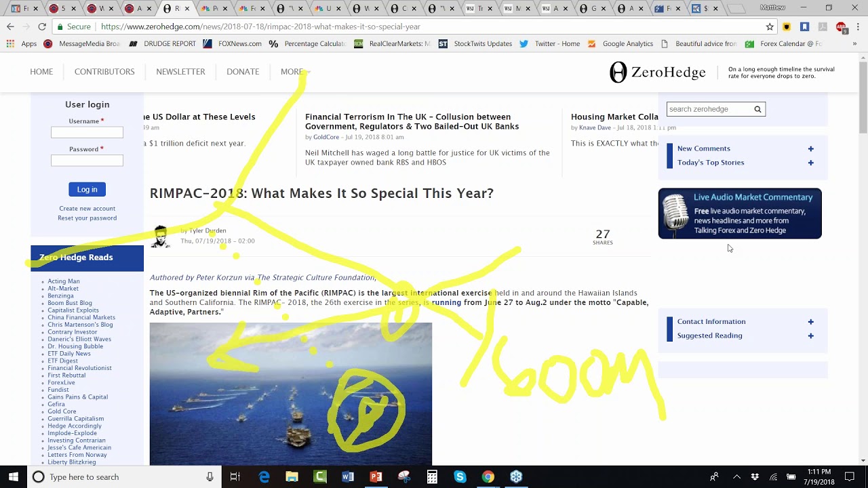Click the Log in button
The image size is (868, 488).
click(87, 189)
